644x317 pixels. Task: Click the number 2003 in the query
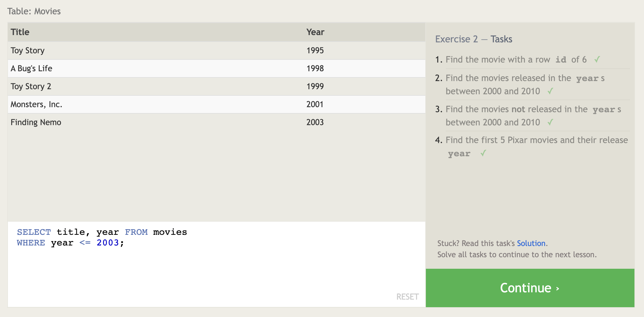[108, 243]
